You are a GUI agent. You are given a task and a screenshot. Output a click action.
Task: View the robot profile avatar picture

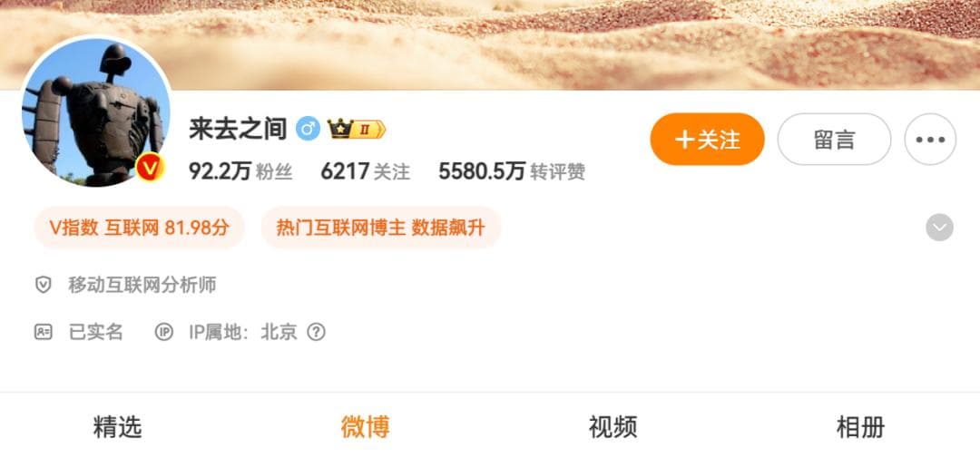tap(96, 112)
